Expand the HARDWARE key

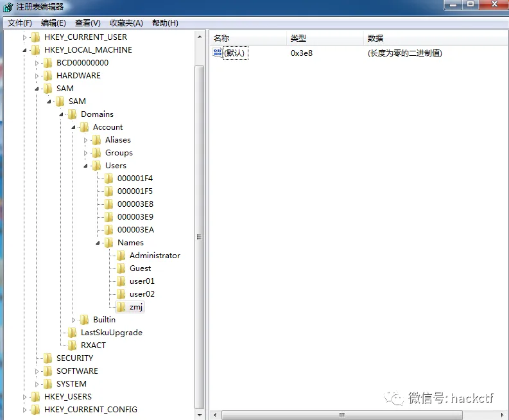[x=37, y=76]
